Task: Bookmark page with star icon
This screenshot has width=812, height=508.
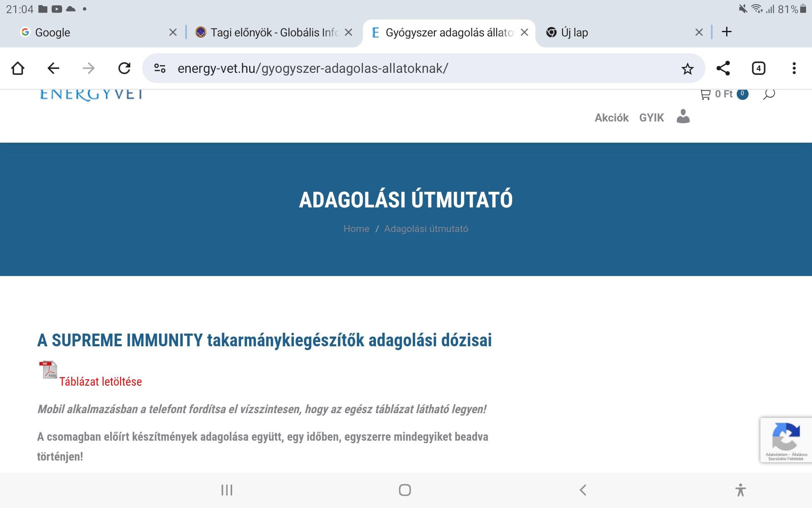Action: tap(687, 69)
